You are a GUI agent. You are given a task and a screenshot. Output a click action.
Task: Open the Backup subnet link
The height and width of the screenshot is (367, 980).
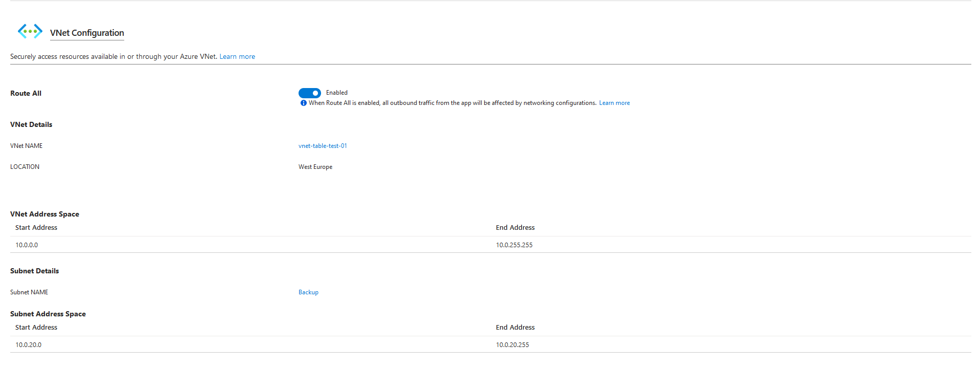click(308, 292)
